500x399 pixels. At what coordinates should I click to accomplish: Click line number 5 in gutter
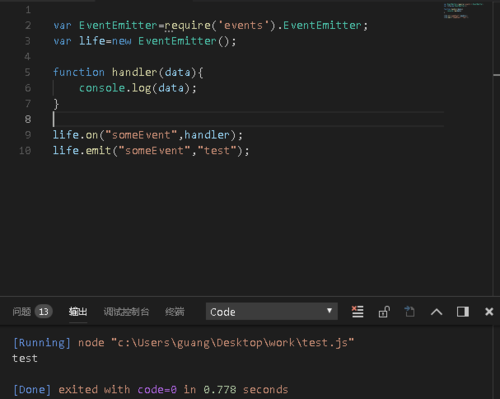tap(28, 72)
